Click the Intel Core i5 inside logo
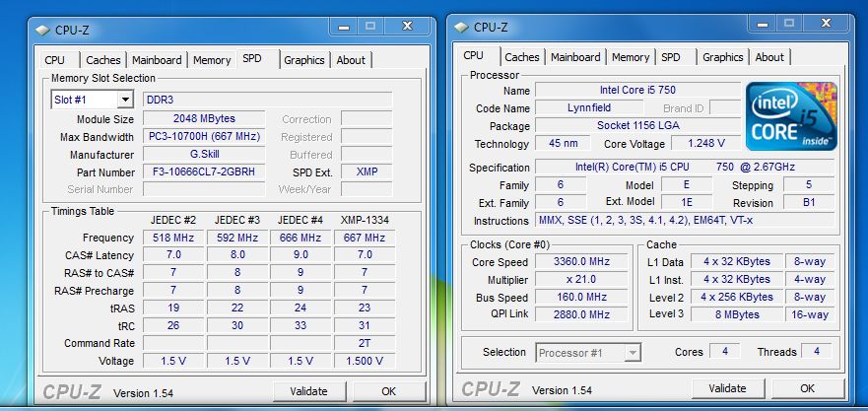This screenshot has width=868, height=411. [791, 116]
